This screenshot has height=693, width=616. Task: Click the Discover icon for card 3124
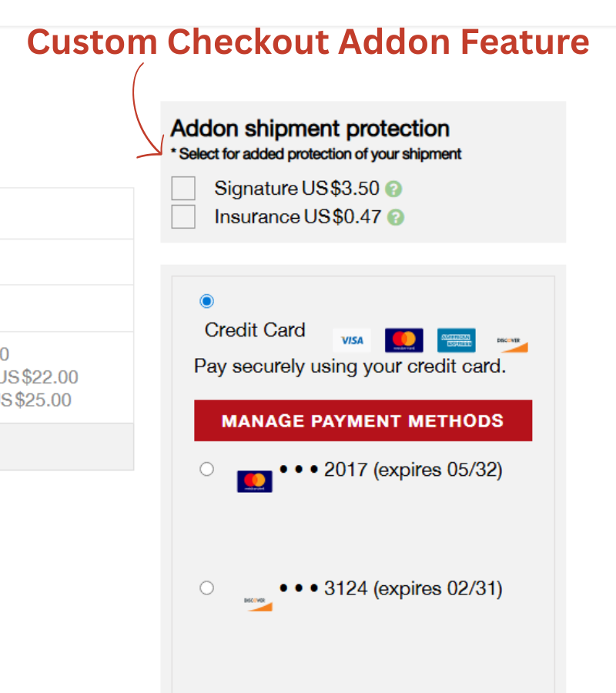click(x=257, y=603)
